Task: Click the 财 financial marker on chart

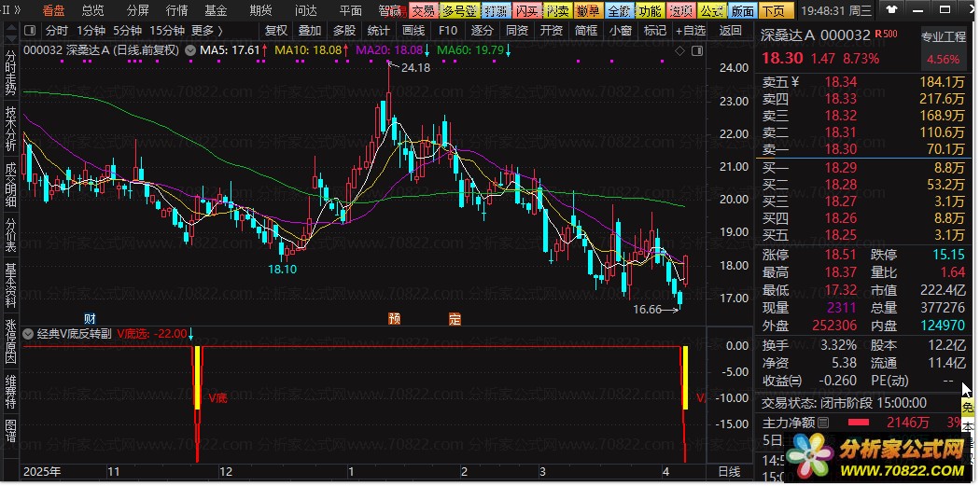Action: tap(90, 318)
